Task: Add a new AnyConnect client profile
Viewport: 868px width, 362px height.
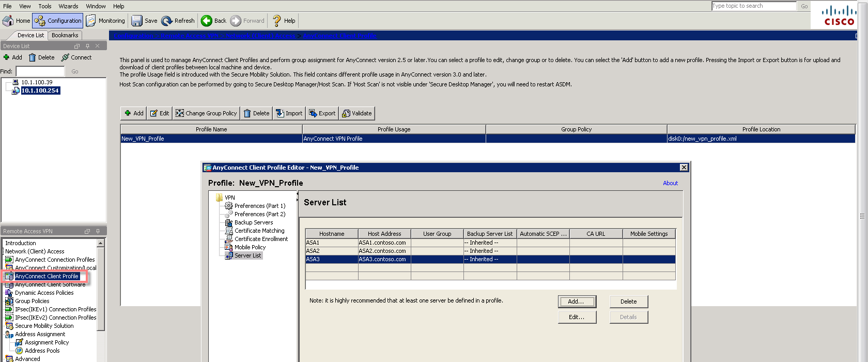Action: tap(134, 113)
